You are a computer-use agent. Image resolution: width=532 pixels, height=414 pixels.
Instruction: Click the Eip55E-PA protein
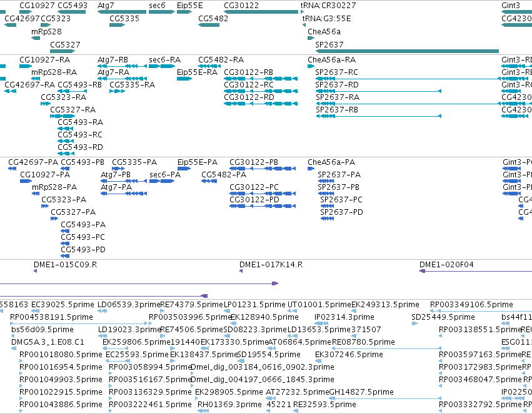tap(184, 169)
